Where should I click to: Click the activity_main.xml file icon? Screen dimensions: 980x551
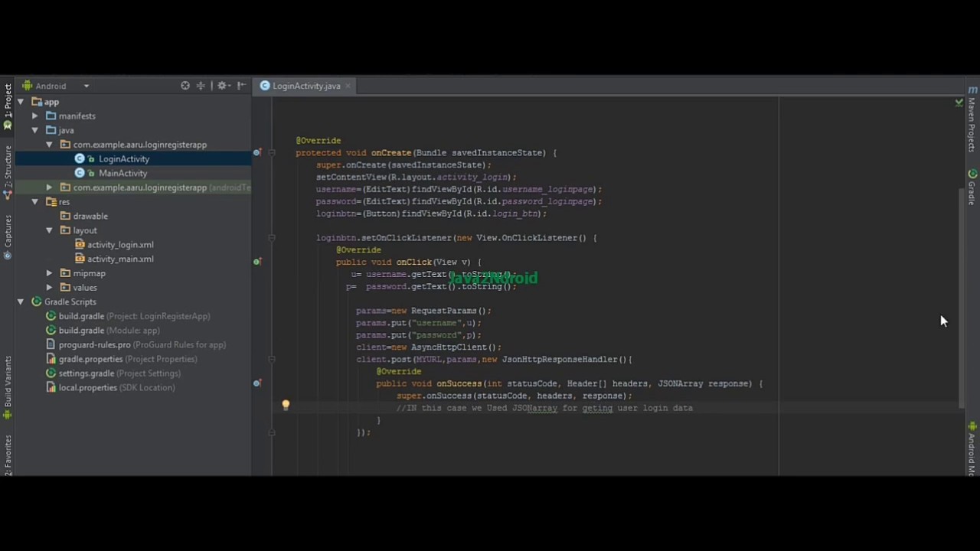tap(80, 259)
